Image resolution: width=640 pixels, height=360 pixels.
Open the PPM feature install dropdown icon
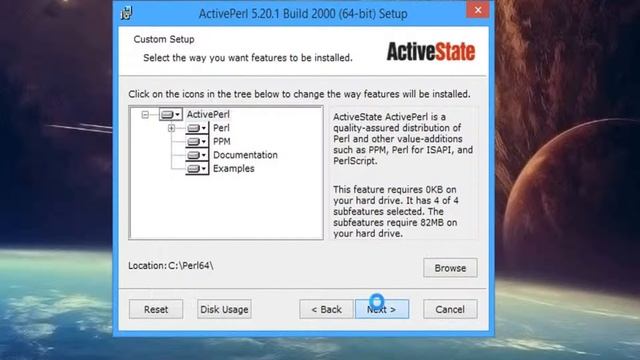tap(197, 142)
